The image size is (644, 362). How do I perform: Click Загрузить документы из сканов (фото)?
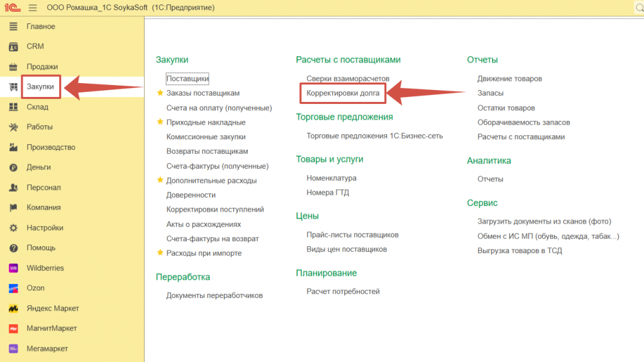point(544,221)
